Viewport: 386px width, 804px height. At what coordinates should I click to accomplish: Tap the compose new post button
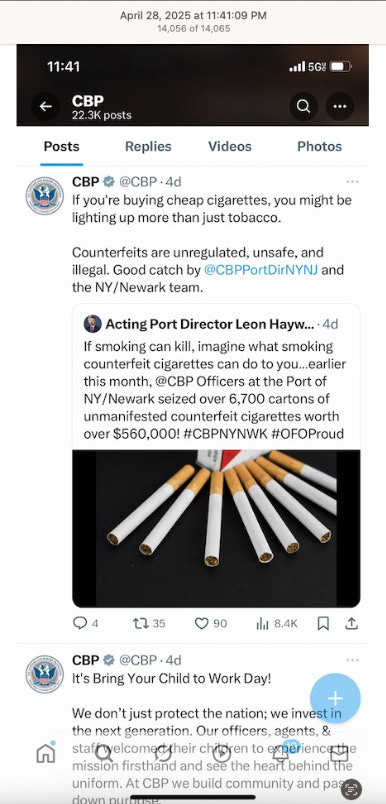click(x=335, y=698)
